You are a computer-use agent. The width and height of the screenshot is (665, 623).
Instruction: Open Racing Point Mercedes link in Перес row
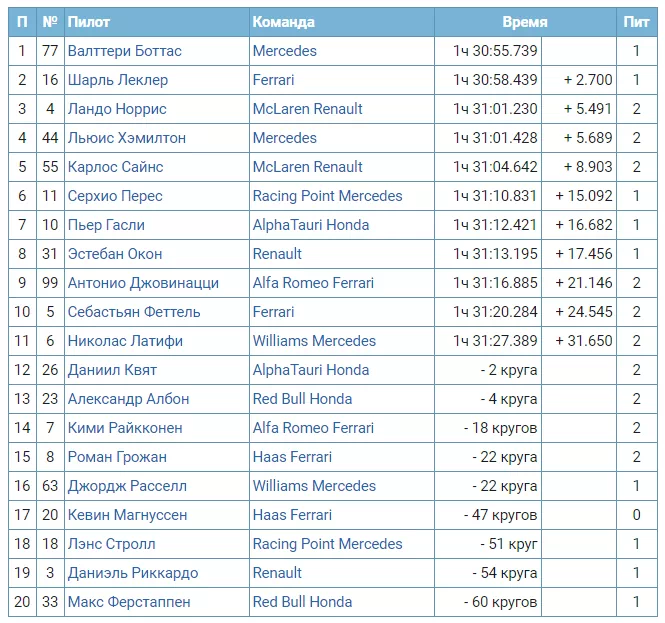327,196
